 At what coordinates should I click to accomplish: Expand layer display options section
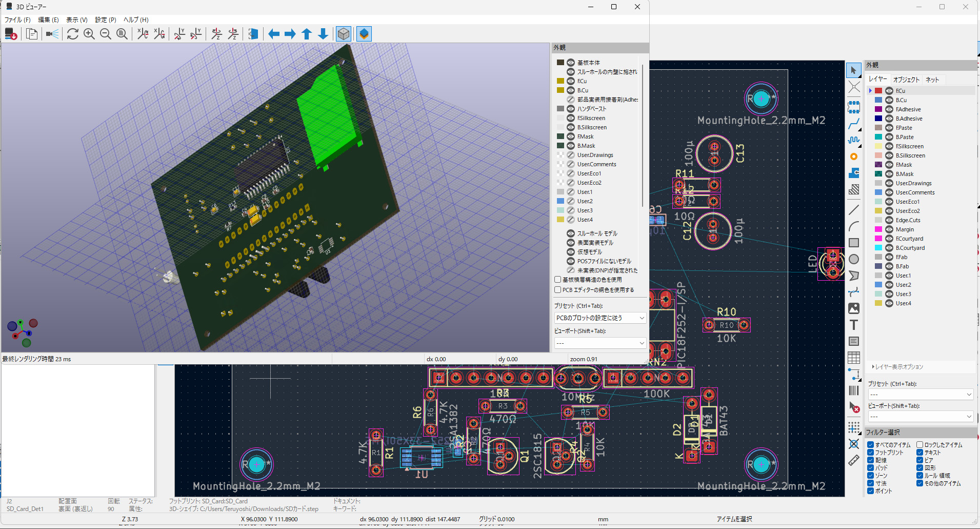point(897,367)
